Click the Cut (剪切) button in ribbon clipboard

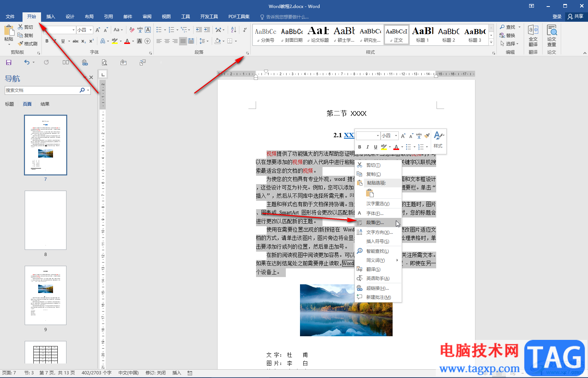pyautogui.click(x=25, y=27)
